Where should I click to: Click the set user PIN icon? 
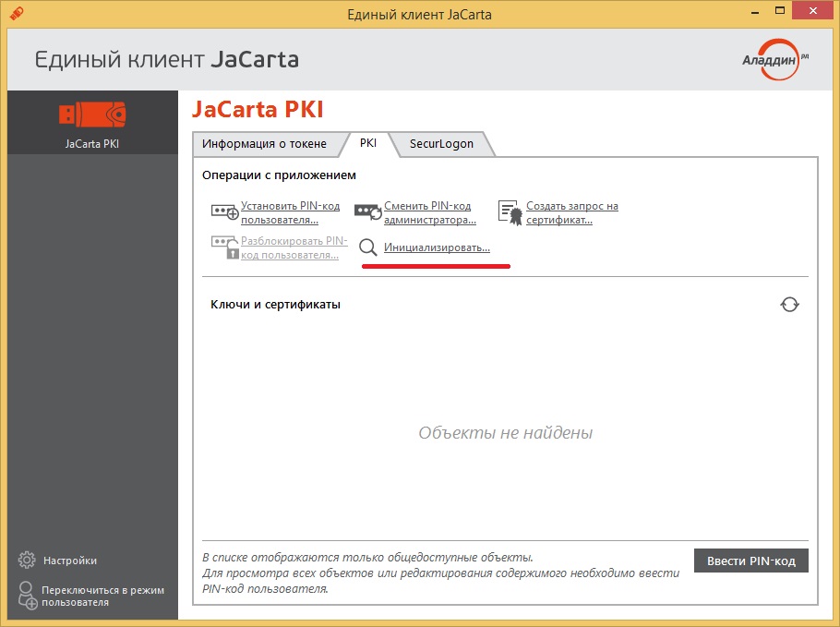pyautogui.click(x=224, y=212)
